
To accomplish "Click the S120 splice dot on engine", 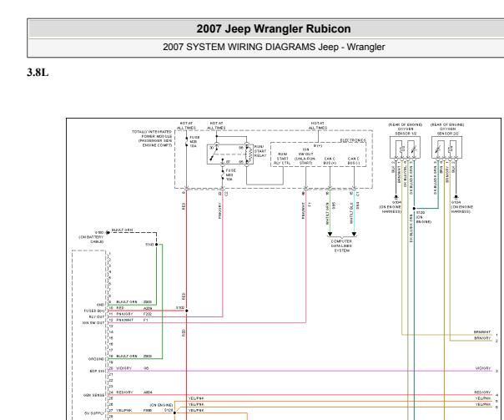I will pyautogui.click(x=414, y=209).
